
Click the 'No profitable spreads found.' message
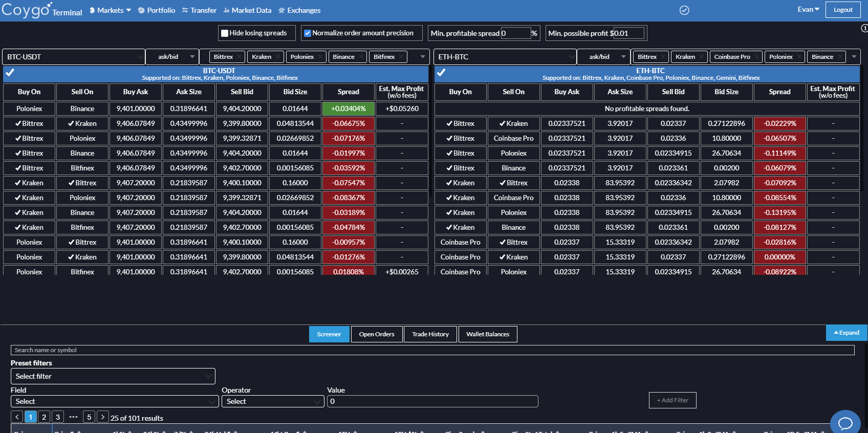647,109
